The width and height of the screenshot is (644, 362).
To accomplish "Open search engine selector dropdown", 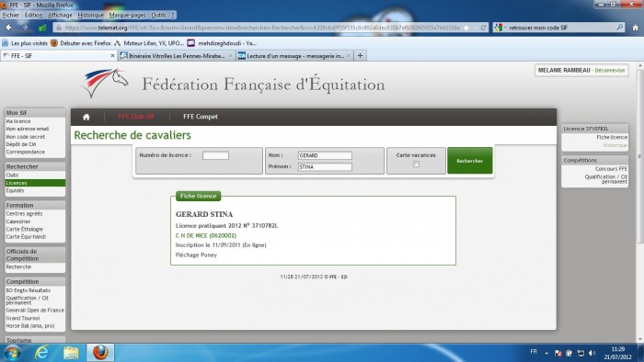I will pyautogui.click(x=500, y=28).
